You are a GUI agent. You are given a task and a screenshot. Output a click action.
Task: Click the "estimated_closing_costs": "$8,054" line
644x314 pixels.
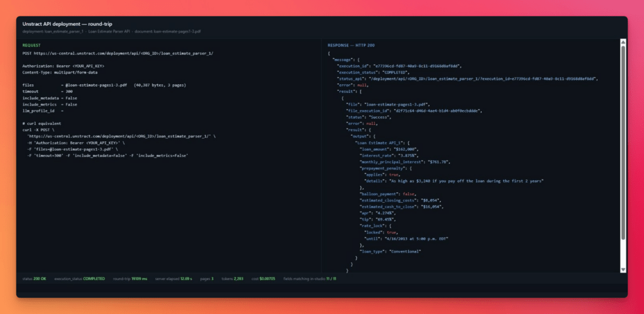coord(401,200)
